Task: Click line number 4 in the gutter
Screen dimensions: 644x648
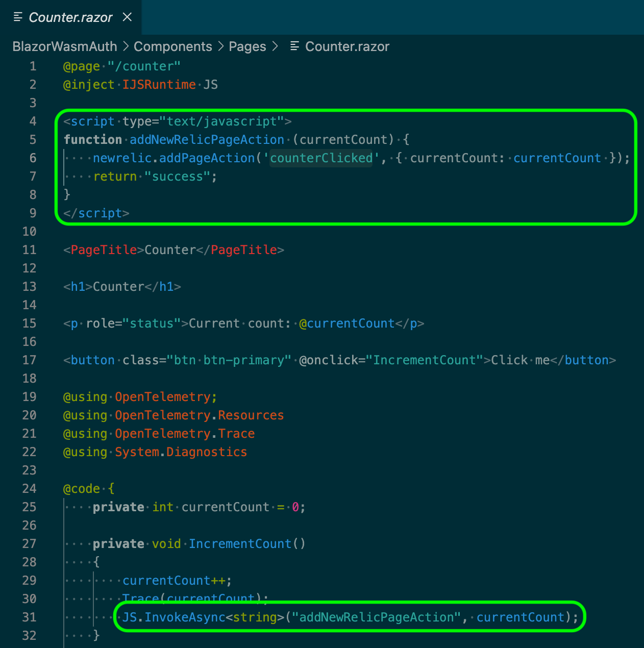Action: tap(33, 121)
